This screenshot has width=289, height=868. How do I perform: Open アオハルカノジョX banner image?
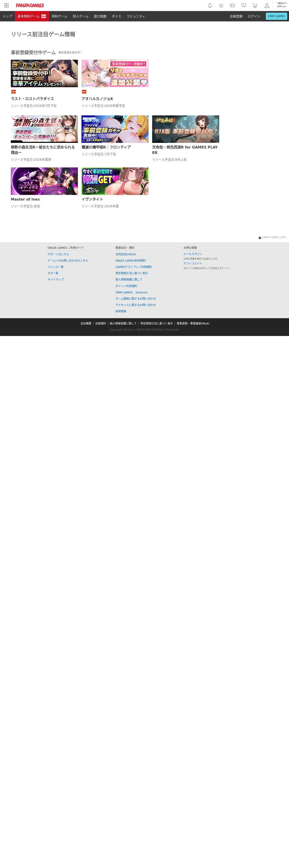coord(115,73)
